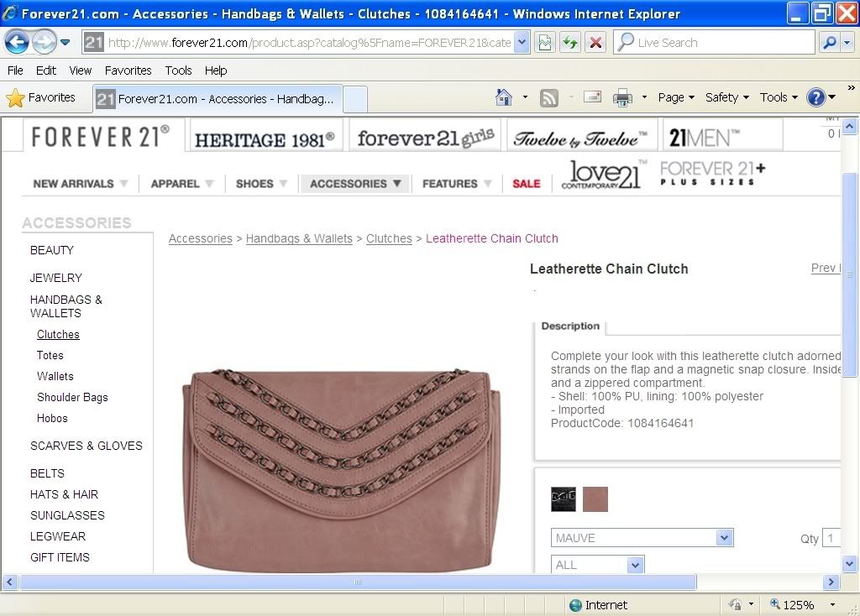
Task: Open the Favorites star button
Action: coord(40,97)
